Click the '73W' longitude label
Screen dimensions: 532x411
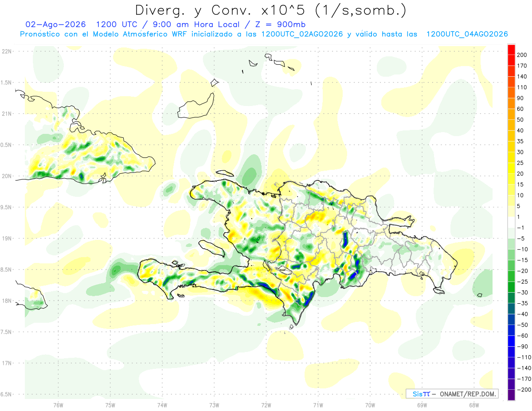214,405
